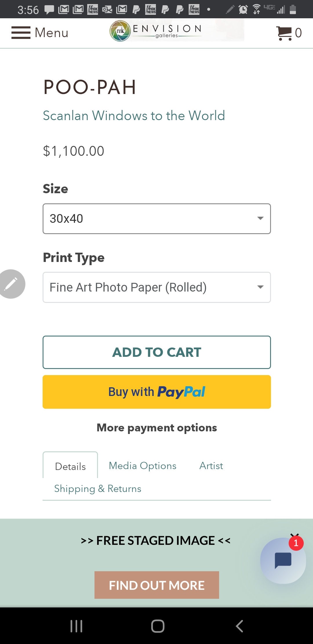The width and height of the screenshot is (313, 644).
Task: Tap the Android back navigation arrow
Action: pyautogui.click(x=239, y=626)
